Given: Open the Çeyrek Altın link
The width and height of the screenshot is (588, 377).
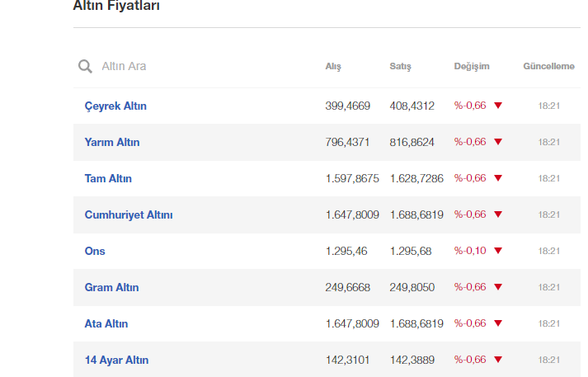Looking at the screenshot, I should [x=115, y=106].
